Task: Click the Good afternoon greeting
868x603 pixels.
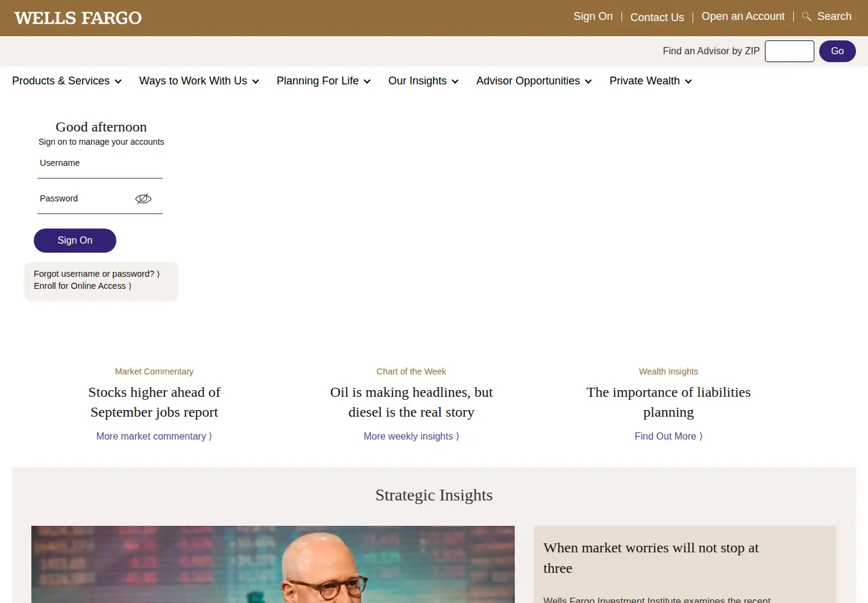Action: [101, 127]
